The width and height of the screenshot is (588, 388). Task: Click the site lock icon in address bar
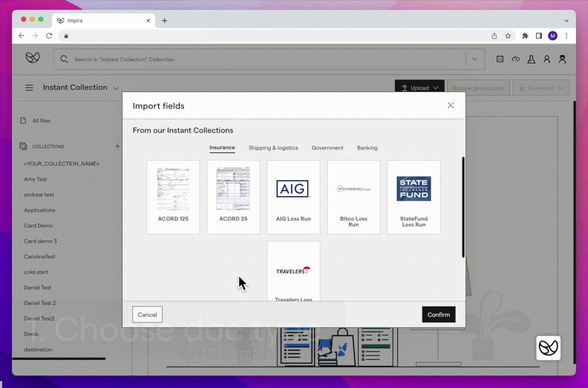tap(66, 36)
